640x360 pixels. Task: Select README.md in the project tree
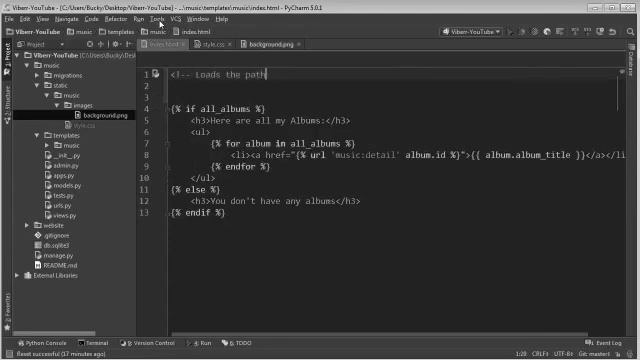coord(56,265)
